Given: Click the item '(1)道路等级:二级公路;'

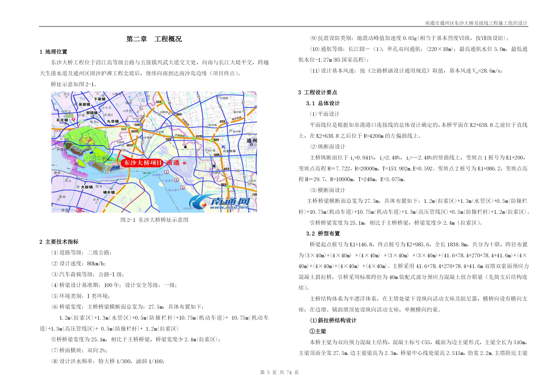Looking at the screenshot, I should (x=81, y=253).
